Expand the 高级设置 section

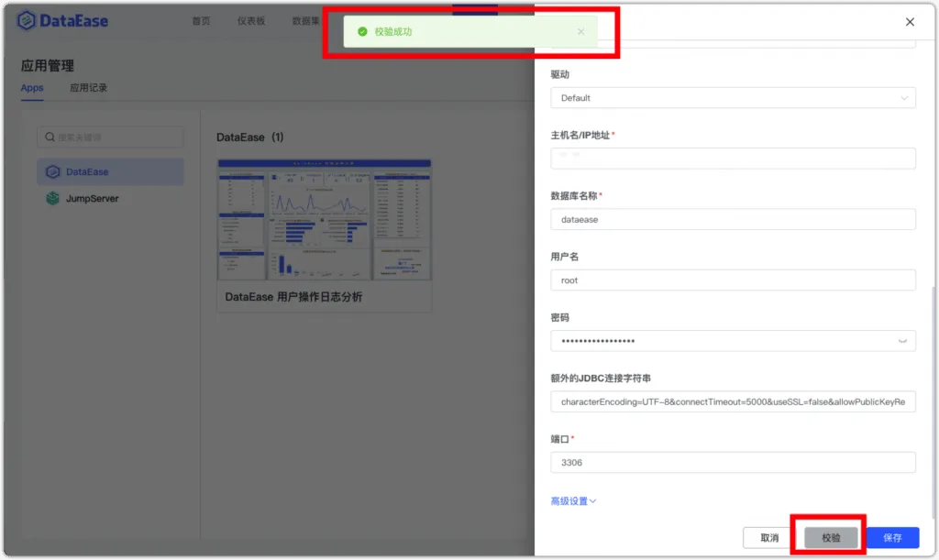(x=573, y=500)
